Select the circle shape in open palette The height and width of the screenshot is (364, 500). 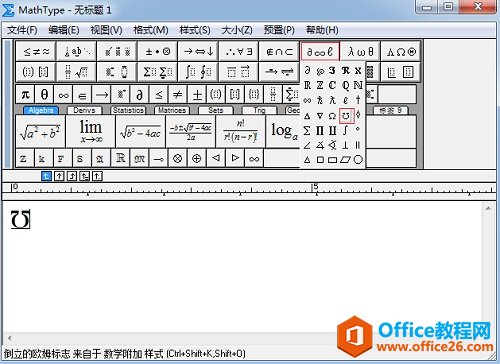point(358,160)
